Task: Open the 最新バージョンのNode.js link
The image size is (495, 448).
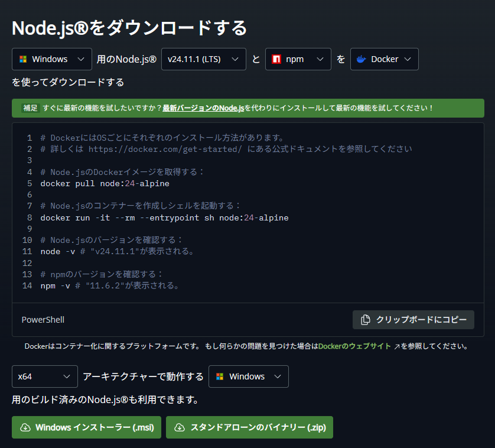Action: coord(203,108)
